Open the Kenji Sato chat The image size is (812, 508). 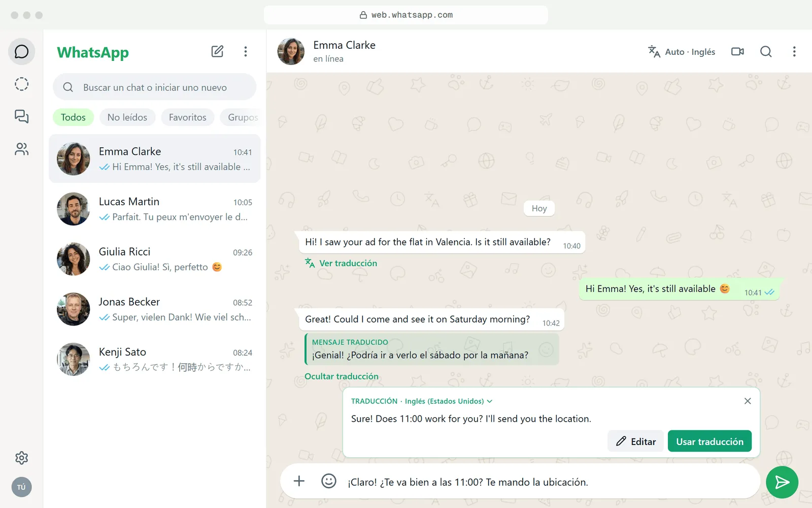[x=154, y=359]
